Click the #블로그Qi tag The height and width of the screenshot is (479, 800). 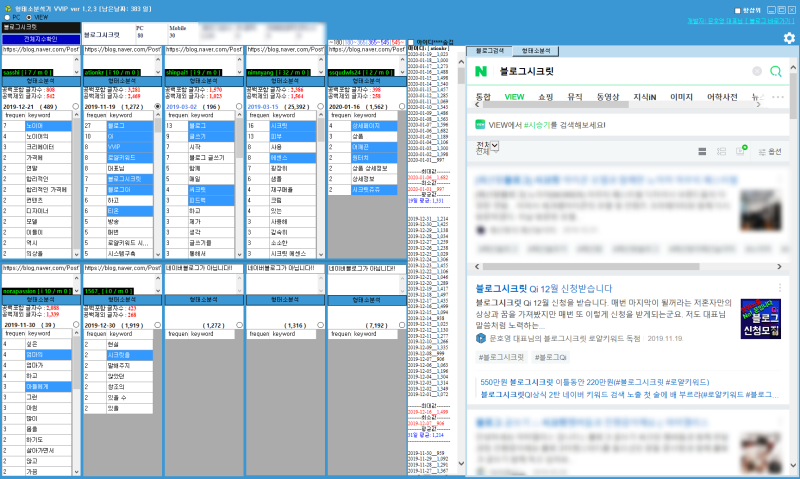coord(551,357)
